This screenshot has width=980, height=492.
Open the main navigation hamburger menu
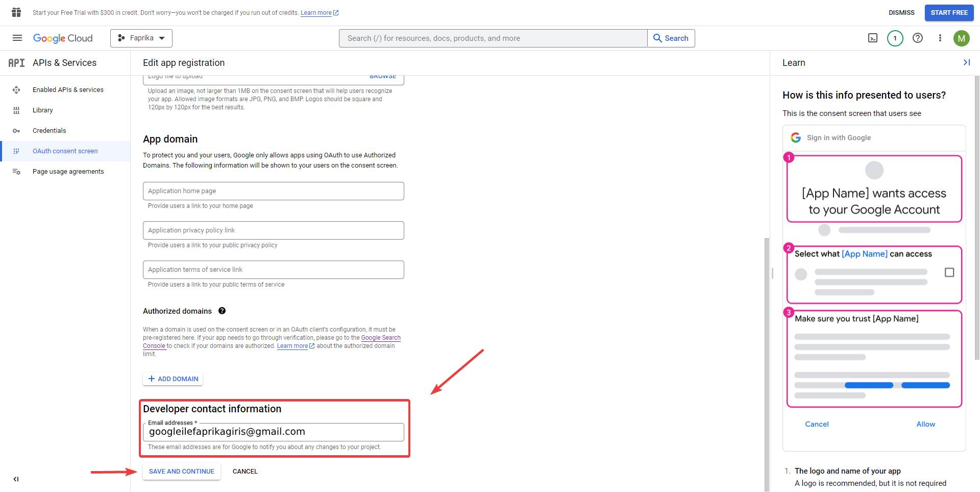(17, 38)
